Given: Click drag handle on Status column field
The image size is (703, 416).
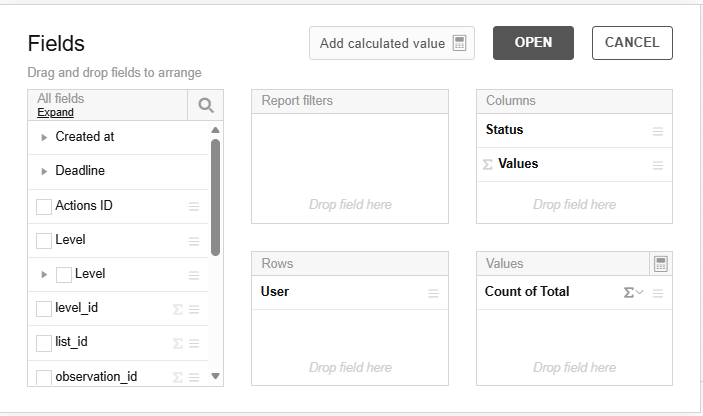Looking at the screenshot, I should (658, 131).
